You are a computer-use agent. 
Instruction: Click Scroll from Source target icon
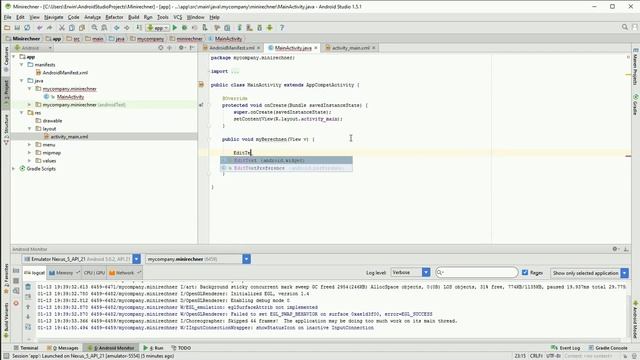(x=160, y=48)
